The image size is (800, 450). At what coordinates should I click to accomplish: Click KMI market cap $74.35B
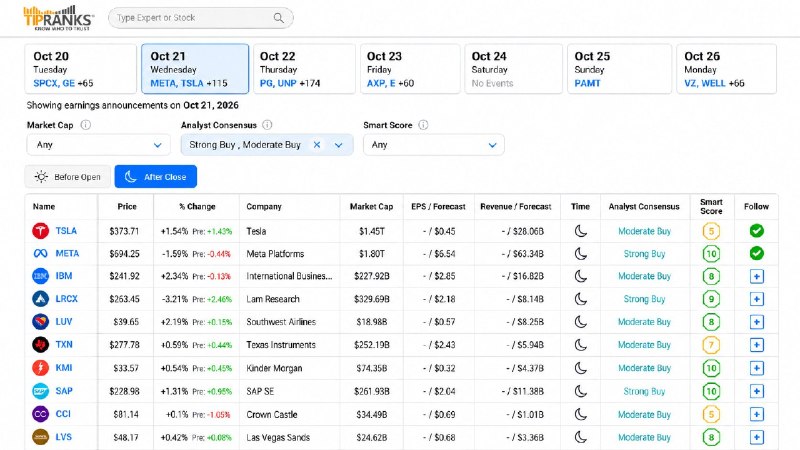pyautogui.click(x=371, y=368)
